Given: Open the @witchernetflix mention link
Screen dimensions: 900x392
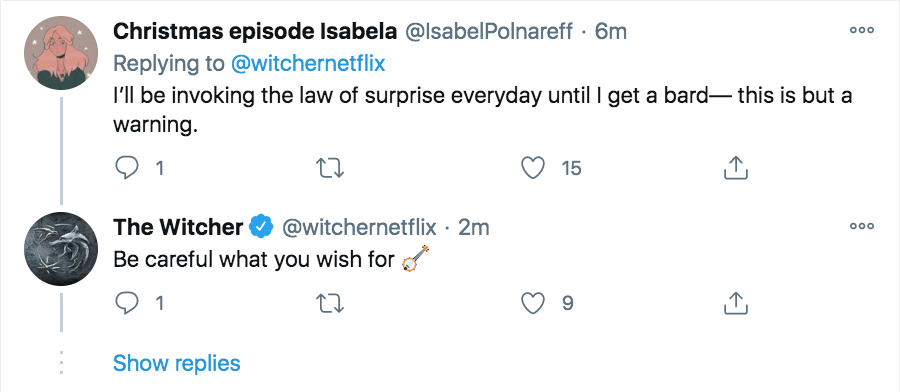Looking at the screenshot, I should click(308, 64).
